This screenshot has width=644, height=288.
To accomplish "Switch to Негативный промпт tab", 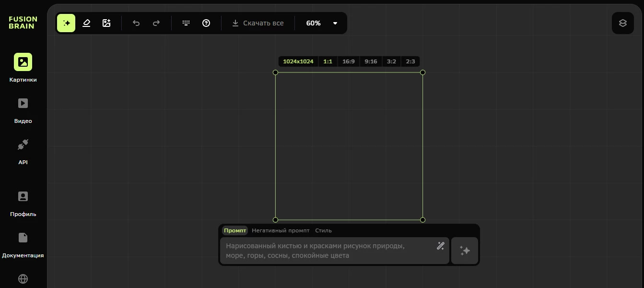I will tap(281, 230).
